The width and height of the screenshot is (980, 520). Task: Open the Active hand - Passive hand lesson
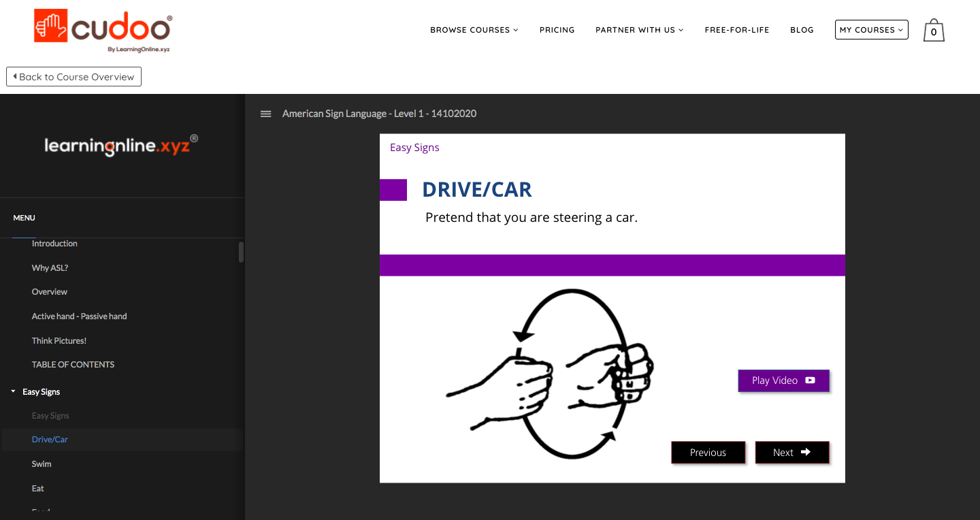click(x=79, y=316)
